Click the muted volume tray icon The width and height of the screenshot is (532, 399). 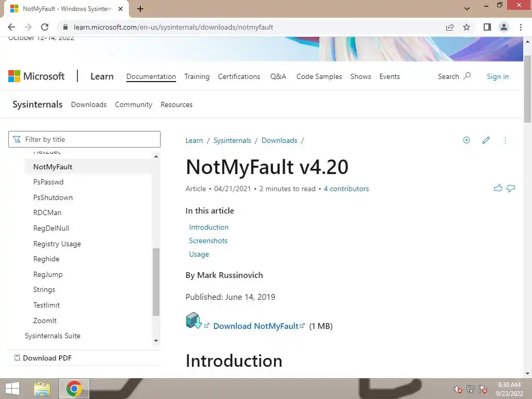coord(458,389)
